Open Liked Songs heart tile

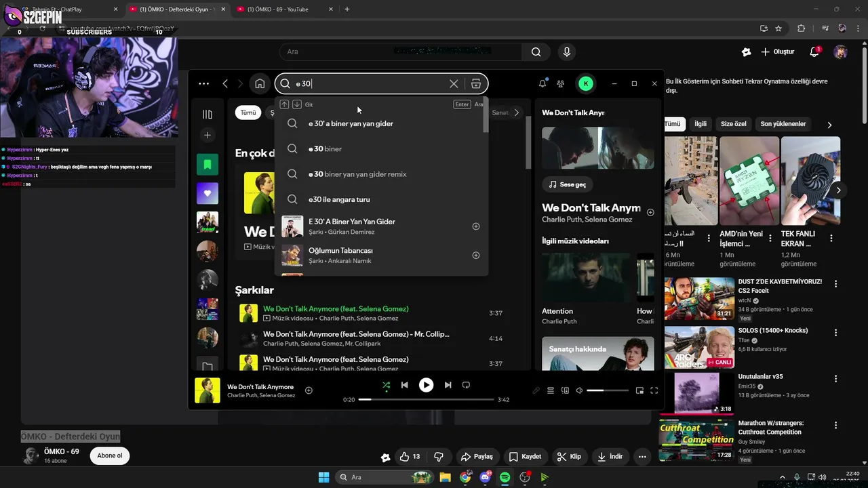208,193
